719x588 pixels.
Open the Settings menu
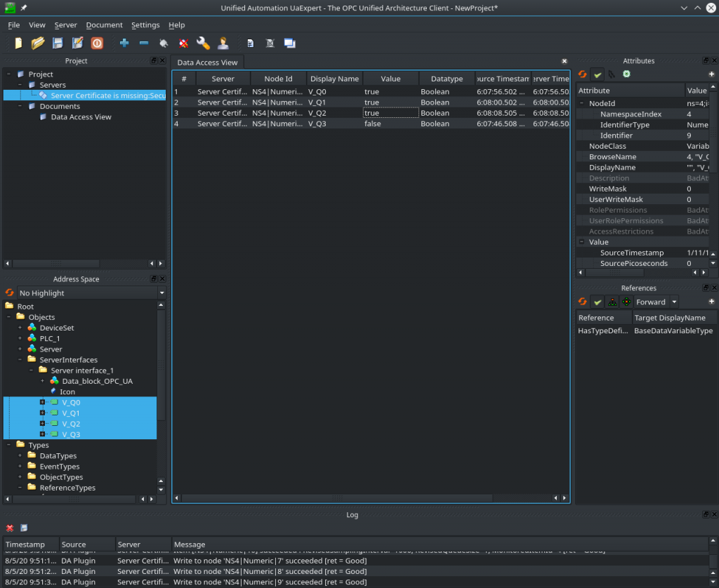(145, 25)
